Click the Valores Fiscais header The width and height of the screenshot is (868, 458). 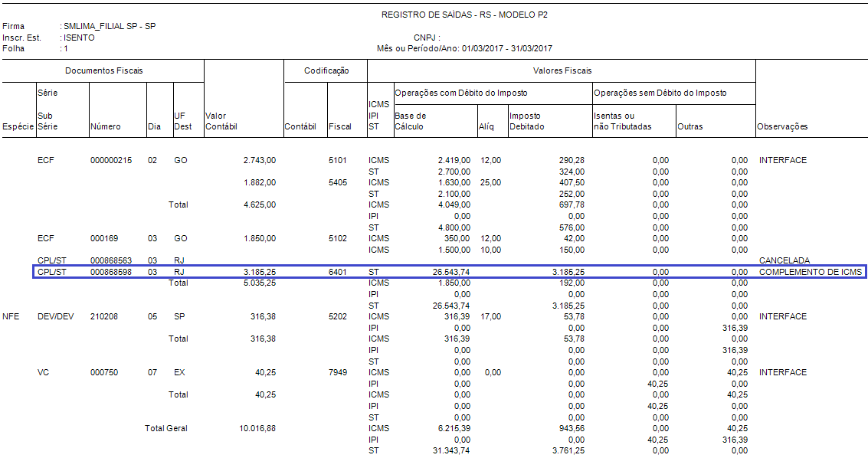click(562, 70)
